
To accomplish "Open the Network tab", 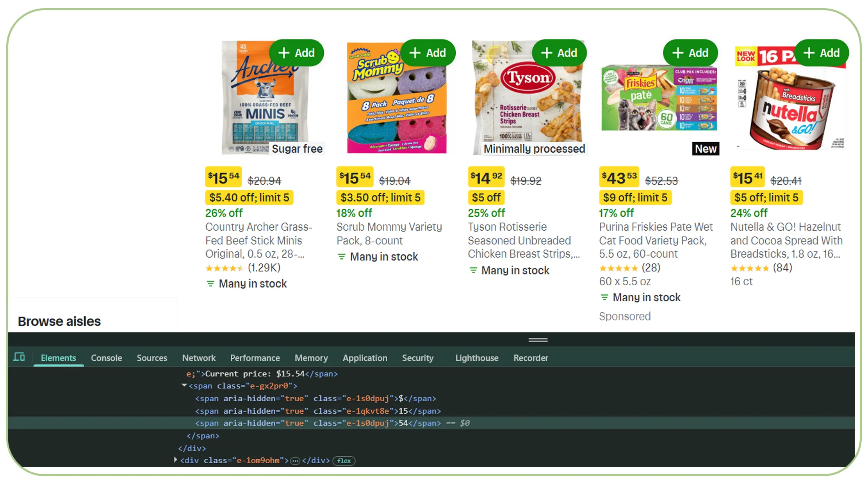I will 199,358.
